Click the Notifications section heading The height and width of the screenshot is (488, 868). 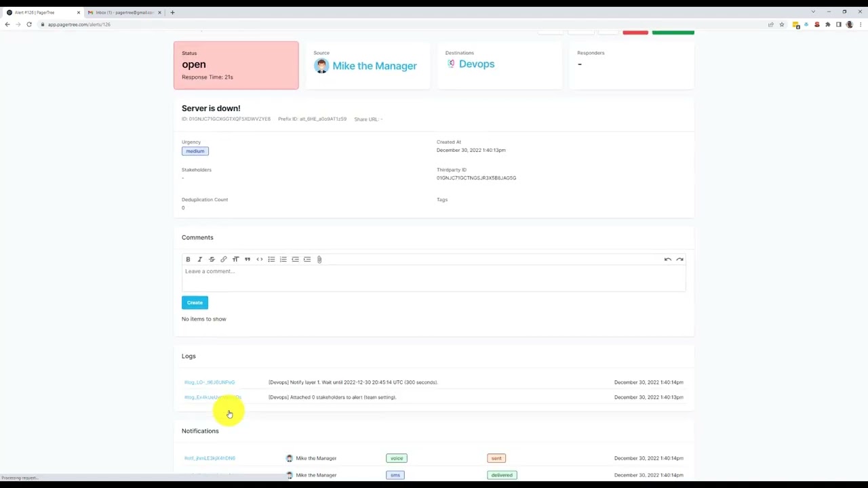[200, 431]
